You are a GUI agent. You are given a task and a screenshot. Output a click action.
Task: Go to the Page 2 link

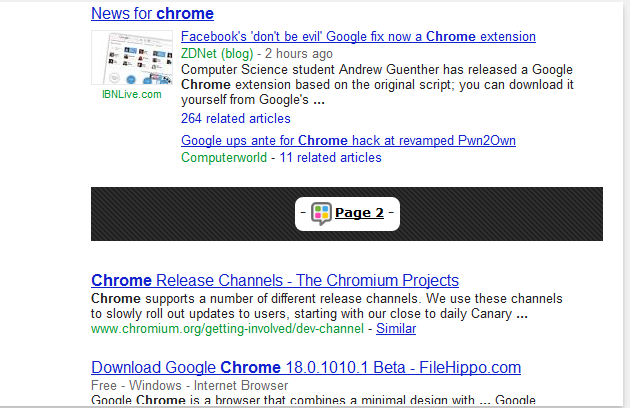pos(359,212)
